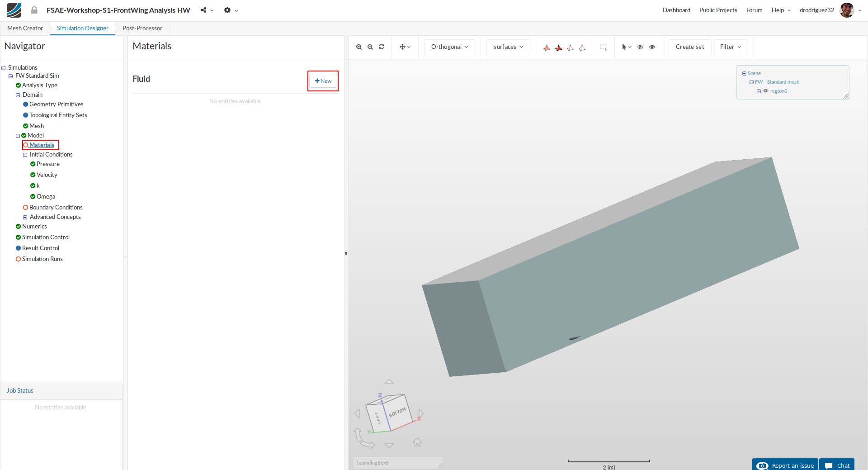Click the Create set button

[689, 47]
